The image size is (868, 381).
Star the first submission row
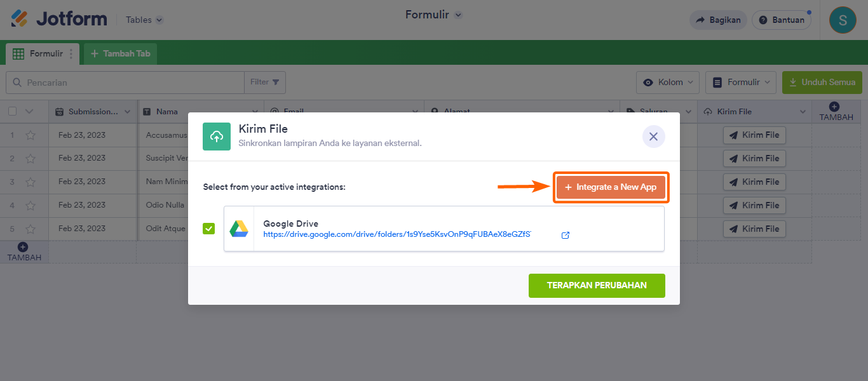(x=31, y=135)
